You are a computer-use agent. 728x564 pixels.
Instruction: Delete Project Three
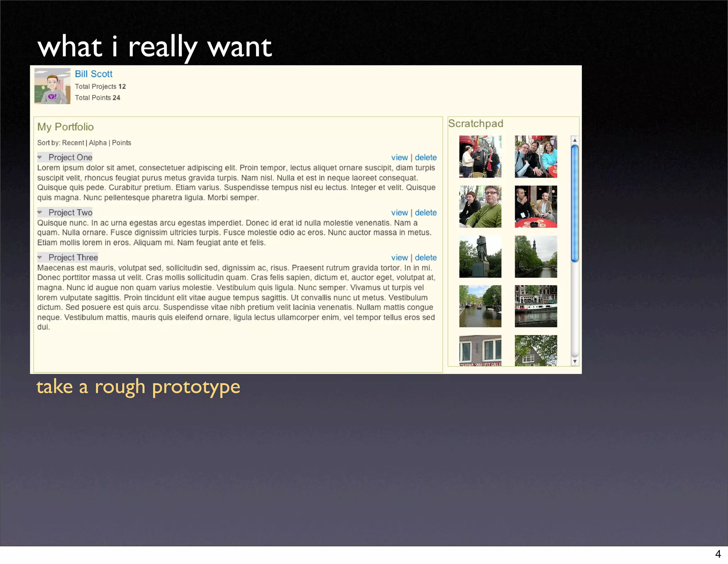click(x=425, y=258)
